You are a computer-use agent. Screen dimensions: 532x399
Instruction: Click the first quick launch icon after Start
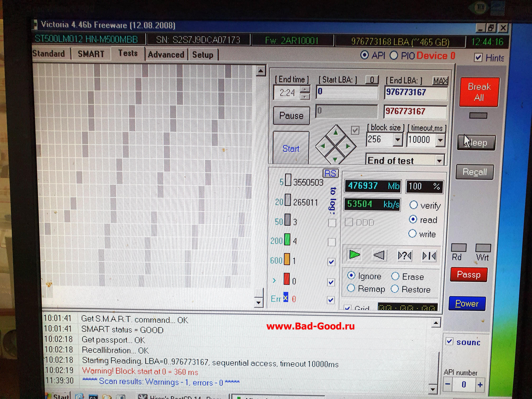[79, 396]
